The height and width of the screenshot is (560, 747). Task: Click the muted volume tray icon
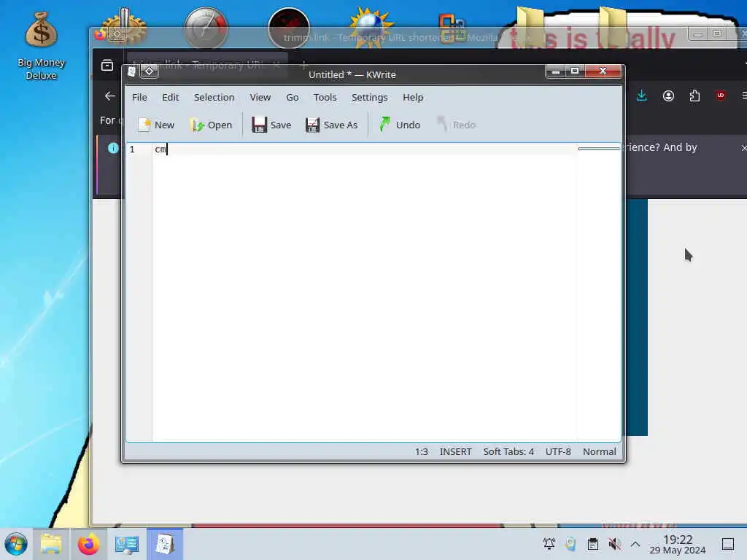[x=614, y=544]
